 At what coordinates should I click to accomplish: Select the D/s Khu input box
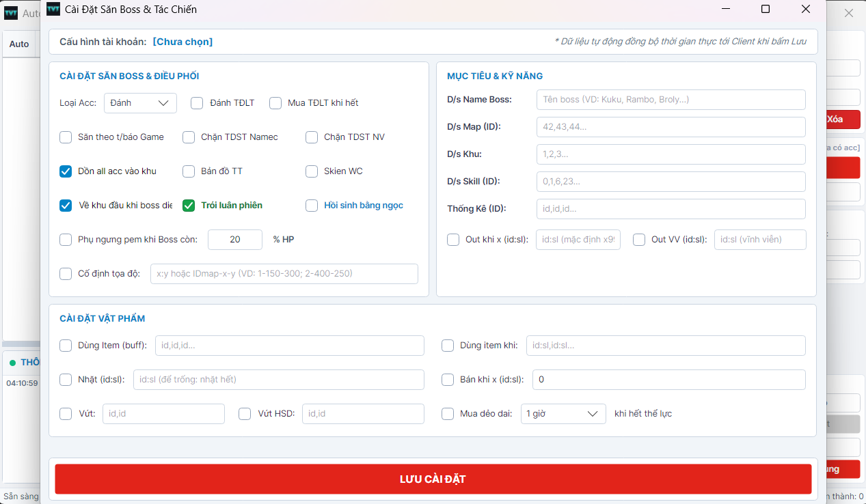click(671, 154)
